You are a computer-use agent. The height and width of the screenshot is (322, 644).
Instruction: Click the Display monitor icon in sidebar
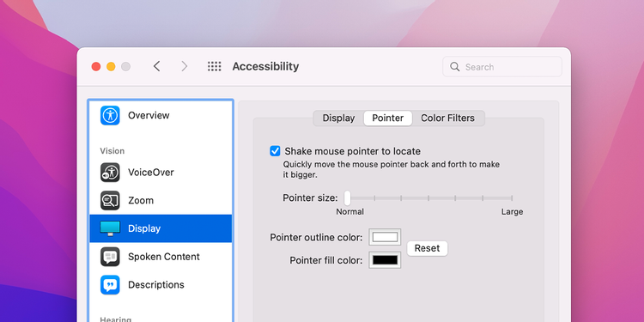tap(110, 228)
